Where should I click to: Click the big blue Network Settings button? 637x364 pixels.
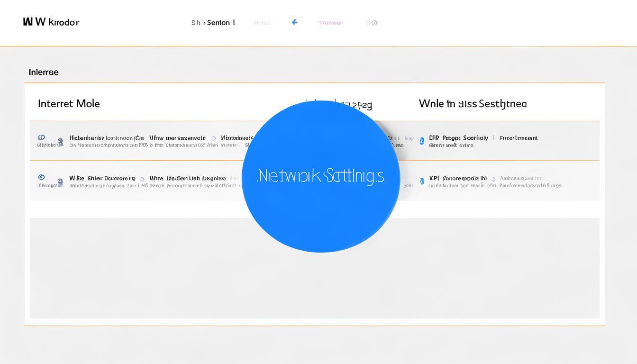[321, 176]
